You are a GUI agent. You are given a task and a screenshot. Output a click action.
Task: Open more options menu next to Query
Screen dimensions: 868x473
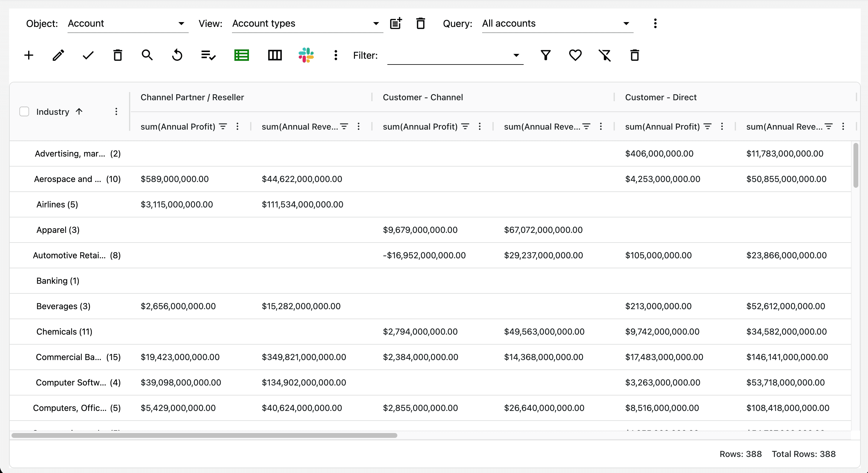coord(655,24)
